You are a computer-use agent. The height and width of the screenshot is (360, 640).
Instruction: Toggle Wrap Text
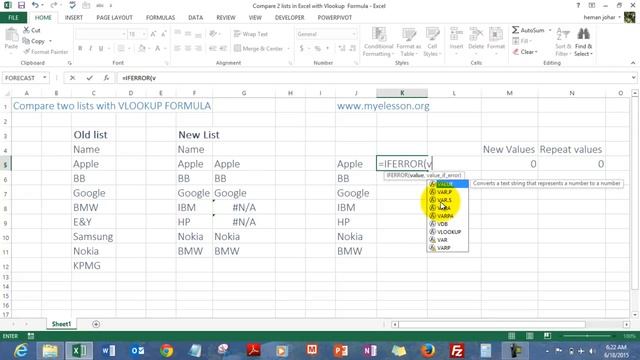pos(251,34)
